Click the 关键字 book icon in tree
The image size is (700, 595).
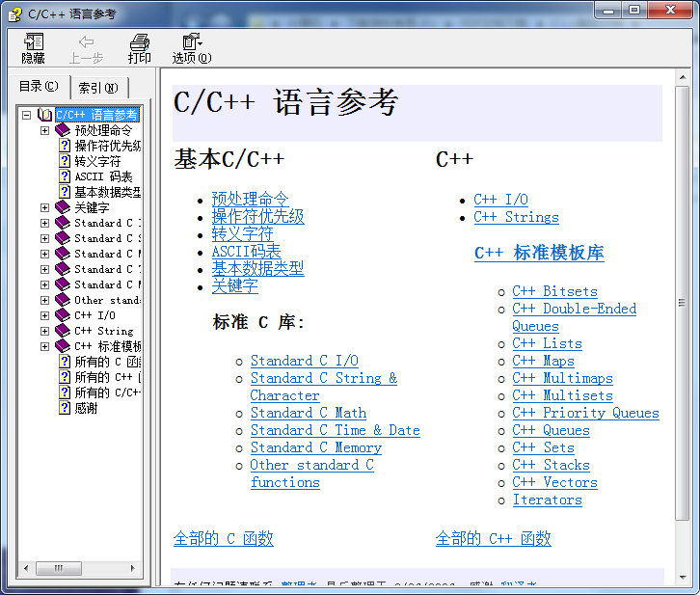[x=63, y=207]
